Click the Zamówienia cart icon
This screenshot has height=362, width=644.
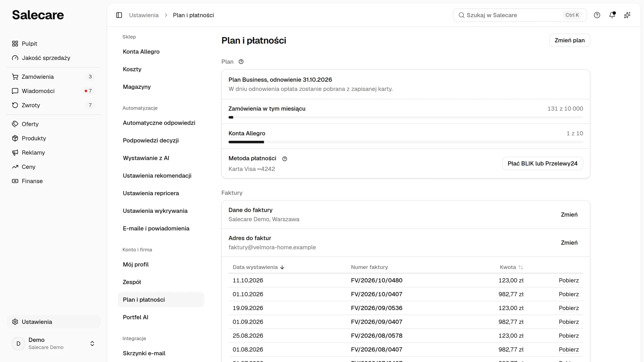tap(15, 77)
